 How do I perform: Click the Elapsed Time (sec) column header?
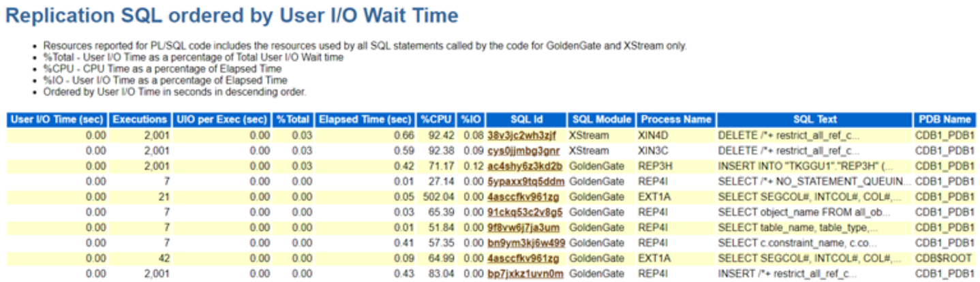(x=365, y=120)
